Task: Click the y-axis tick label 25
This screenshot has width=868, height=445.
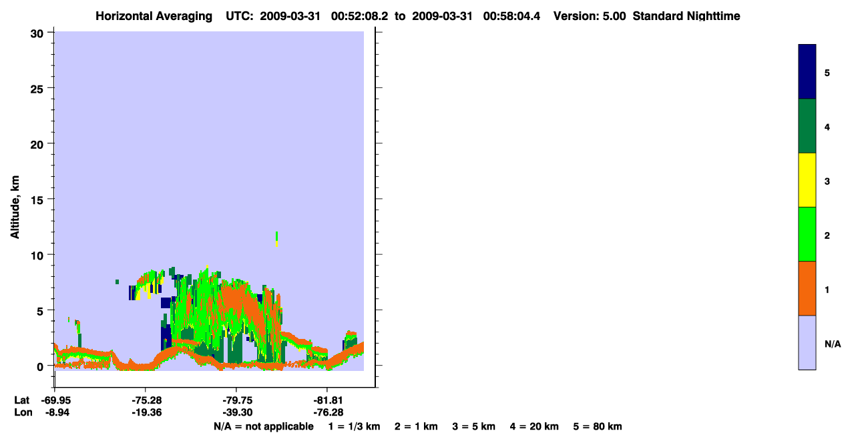Action: click(38, 88)
